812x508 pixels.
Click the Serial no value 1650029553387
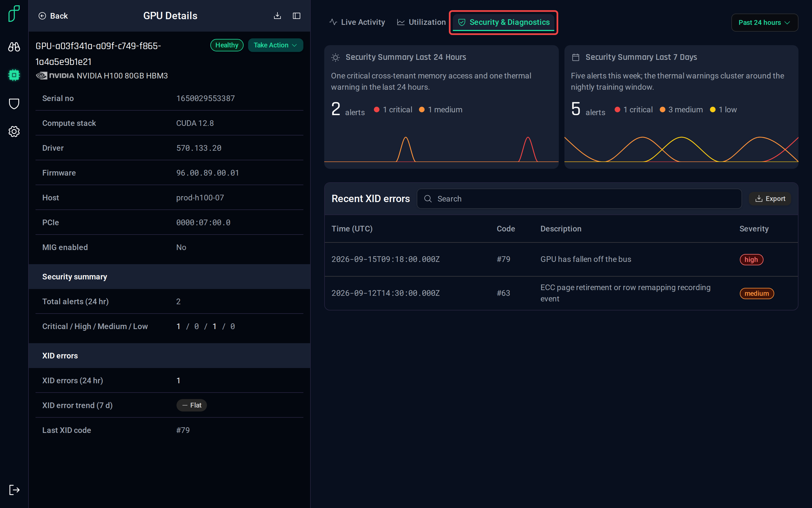click(x=205, y=98)
